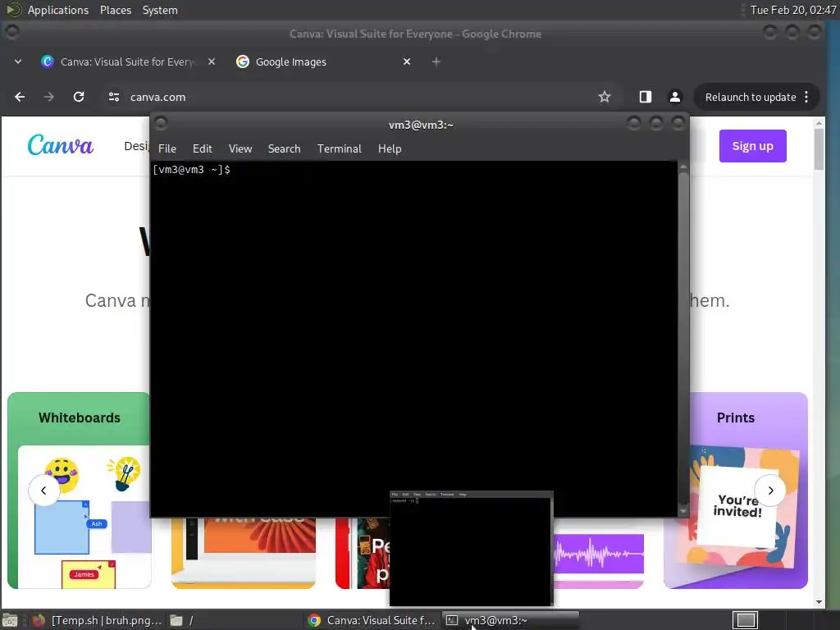
Task: Open the terminal Help menu
Action: click(x=390, y=149)
